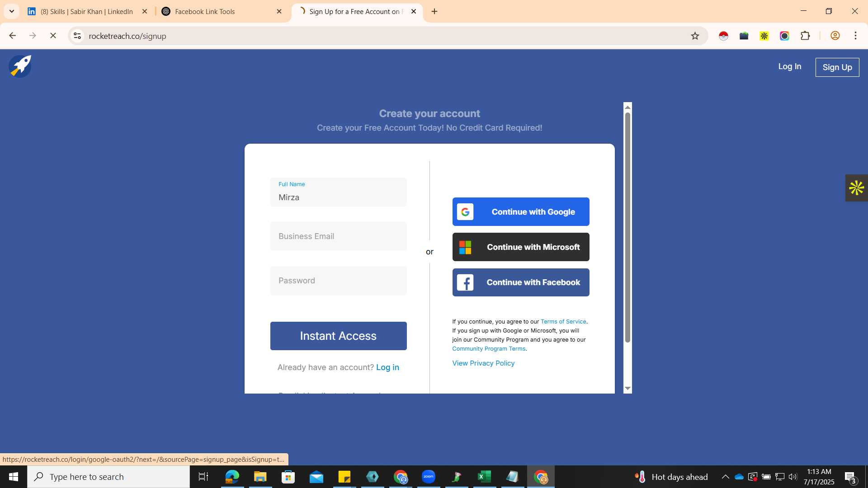
Task: Open Excel from the taskbar
Action: [484, 477]
